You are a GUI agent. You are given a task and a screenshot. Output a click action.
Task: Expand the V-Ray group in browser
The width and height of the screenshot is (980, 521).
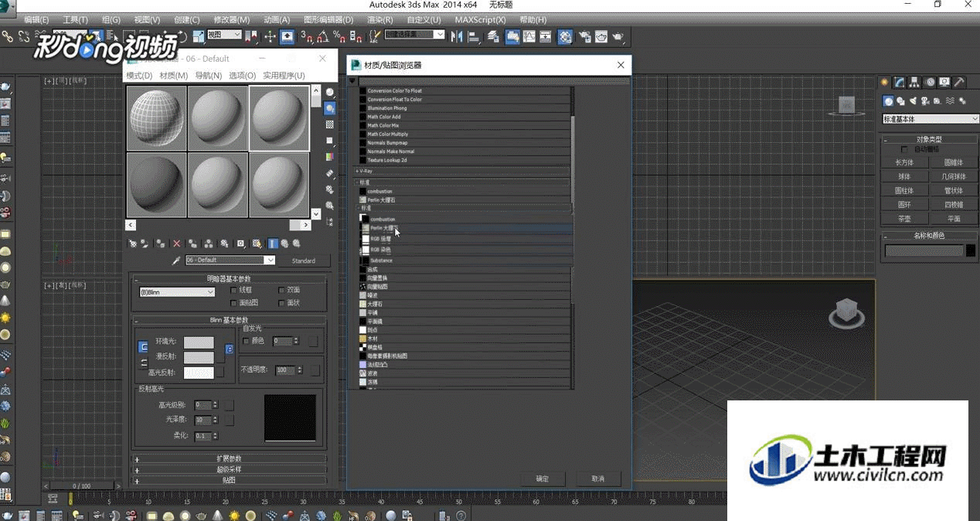(463, 170)
